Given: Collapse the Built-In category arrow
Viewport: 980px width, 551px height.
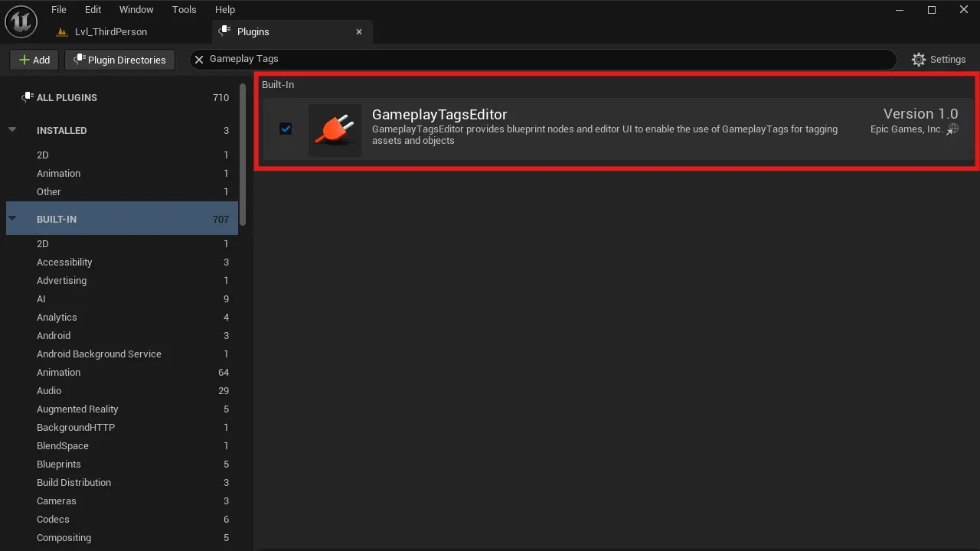Looking at the screenshot, I should (x=12, y=219).
